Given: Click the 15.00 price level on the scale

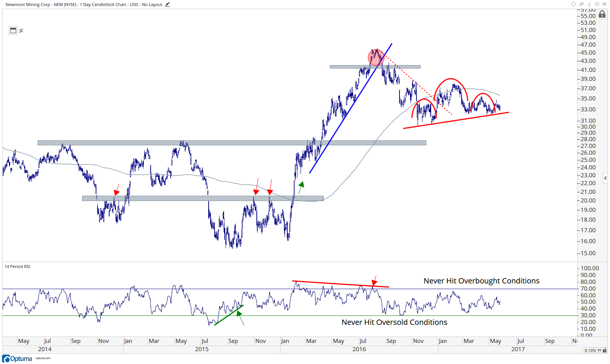Looking at the screenshot, I should 588,253.
